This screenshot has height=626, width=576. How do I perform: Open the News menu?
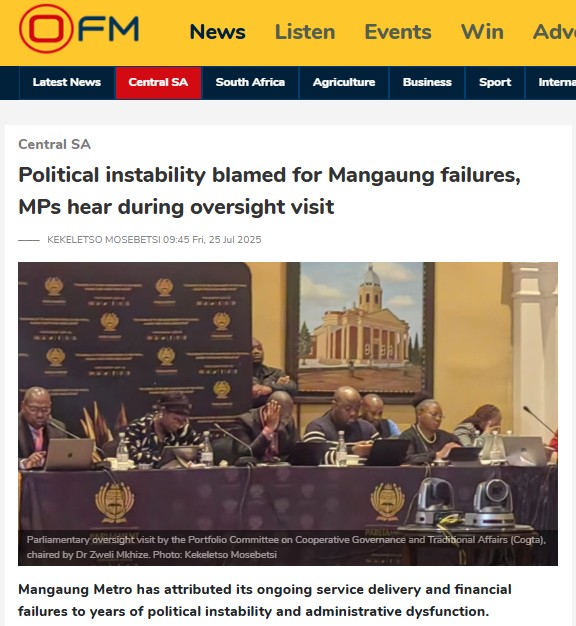[218, 32]
